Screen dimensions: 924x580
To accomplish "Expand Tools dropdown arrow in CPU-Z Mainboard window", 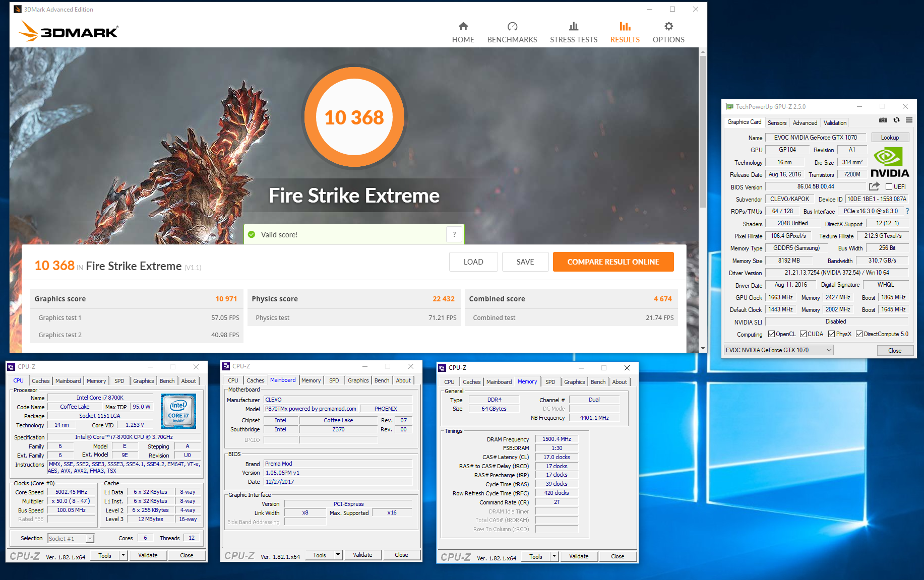I will [x=338, y=555].
